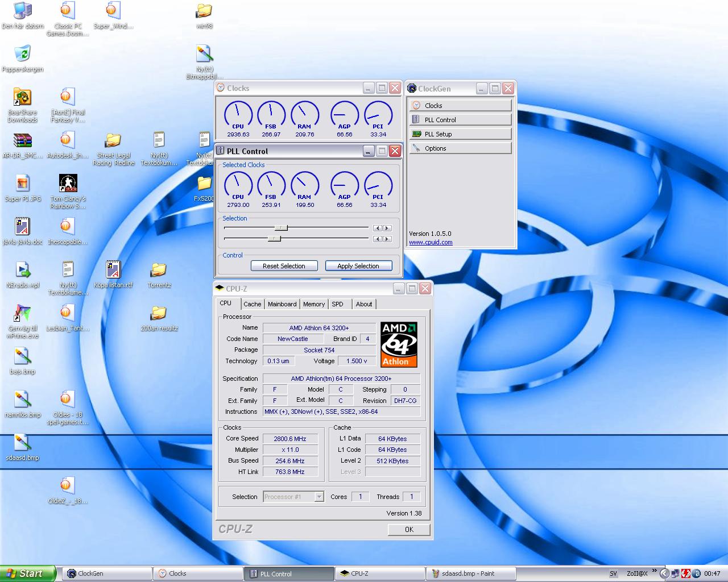The height and width of the screenshot is (582, 728).
Task: Click the Multiplier value x 11.0
Action: [290, 450]
